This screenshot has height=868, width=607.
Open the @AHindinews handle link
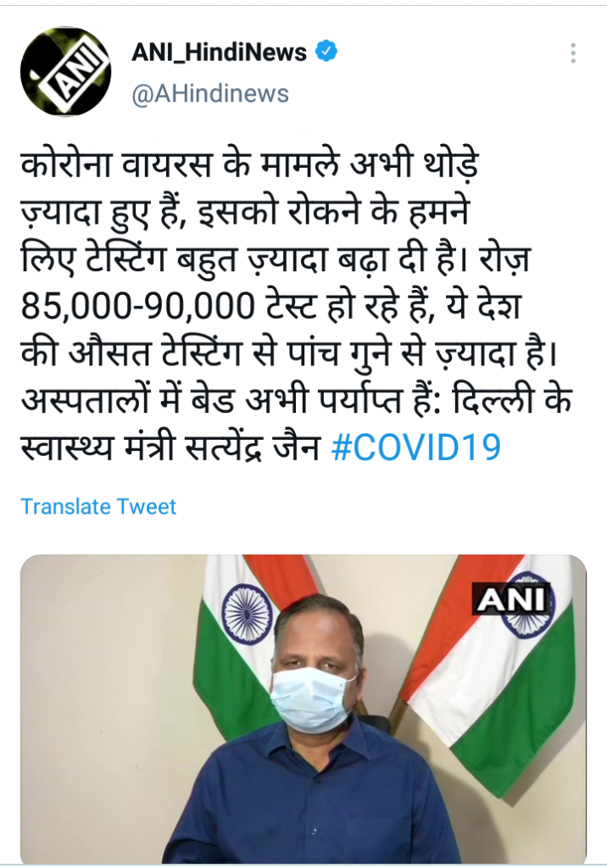(x=210, y=93)
